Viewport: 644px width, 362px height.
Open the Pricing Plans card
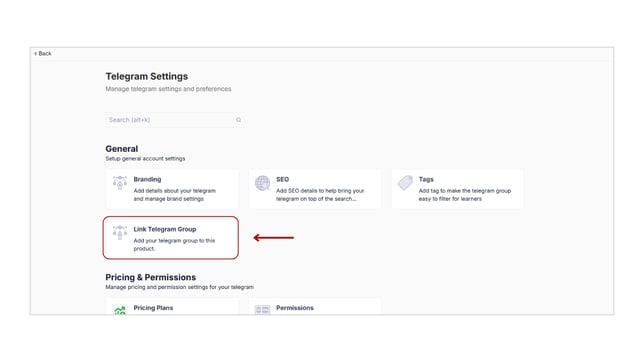(172, 307)
